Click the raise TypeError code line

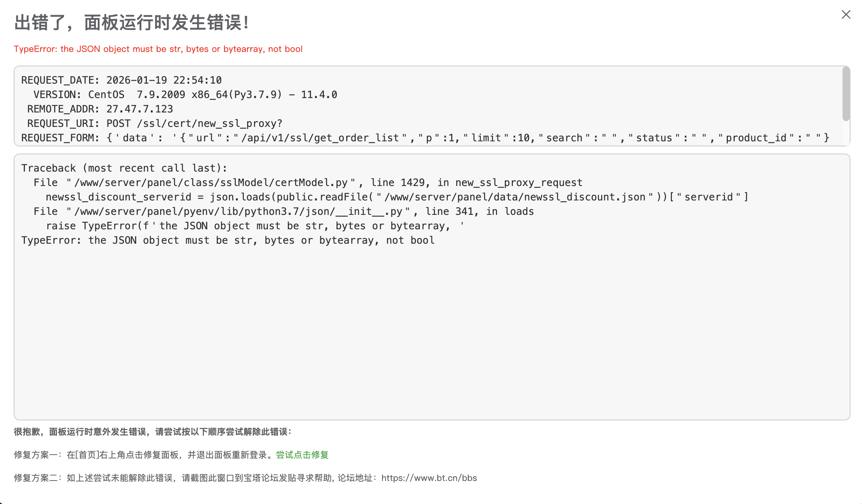(x=255, y=226)
